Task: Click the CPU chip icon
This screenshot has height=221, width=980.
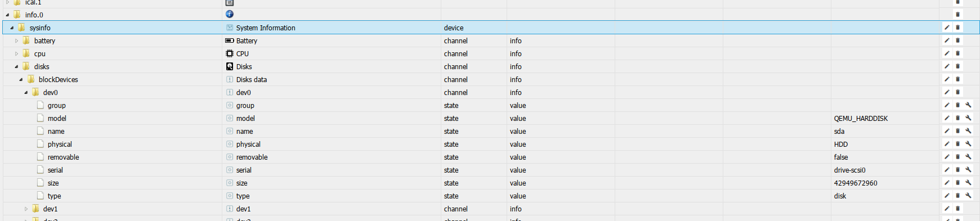Action: coord(230,53)
